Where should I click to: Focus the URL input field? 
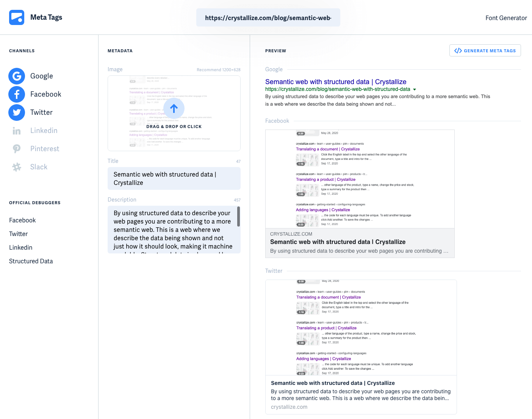[268, 17]
